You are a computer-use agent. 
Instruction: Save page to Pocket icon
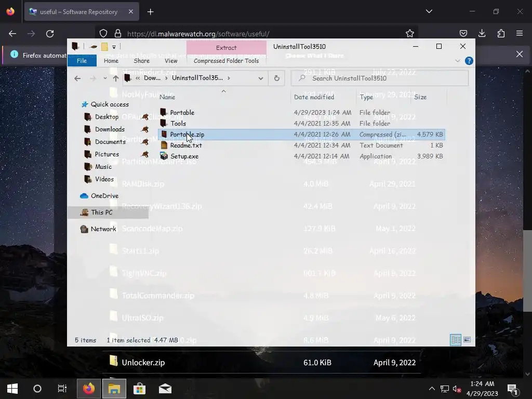pyautogui.click(x=463, y=33)
